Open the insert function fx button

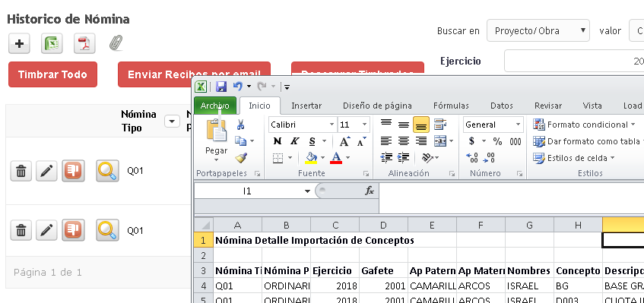pos(370,191)
